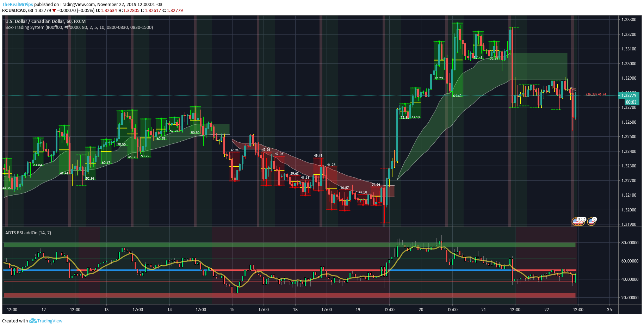Screen dimensions: 644x327
Task: Click the 52.91 box label on the chart
Action: pos(90,179)
